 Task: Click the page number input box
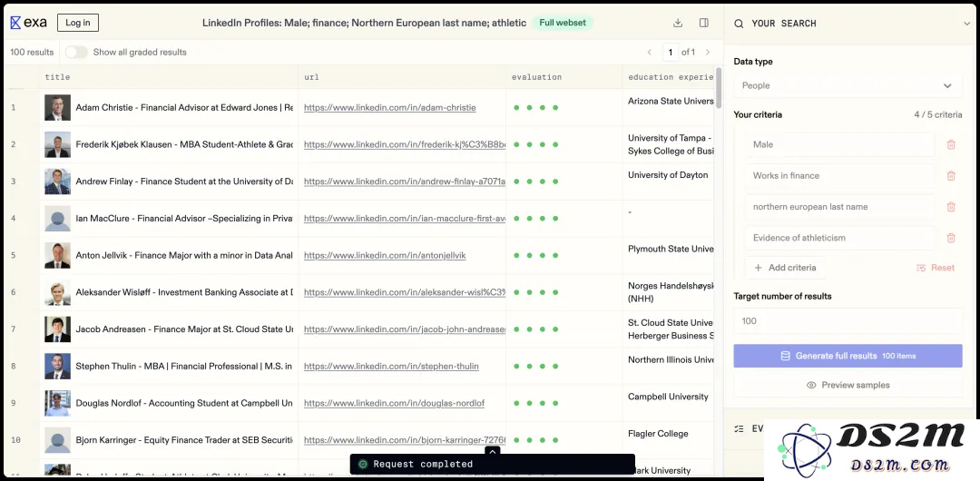pyautogui.click(x=670, y=52)
